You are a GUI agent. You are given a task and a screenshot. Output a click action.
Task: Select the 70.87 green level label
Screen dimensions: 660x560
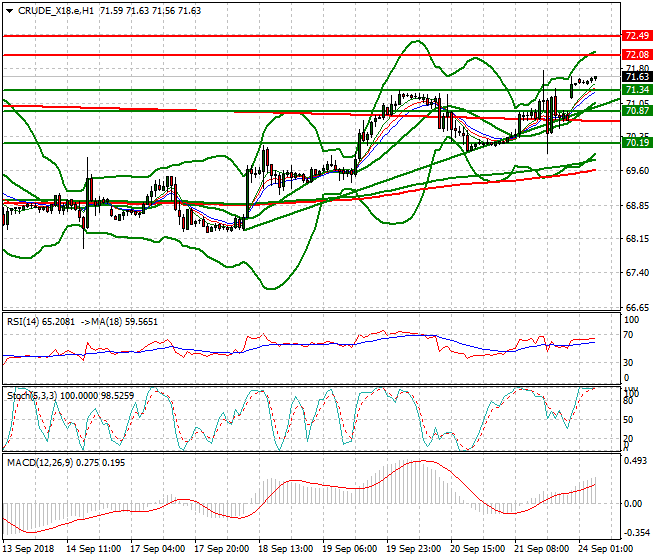[637, 111]
